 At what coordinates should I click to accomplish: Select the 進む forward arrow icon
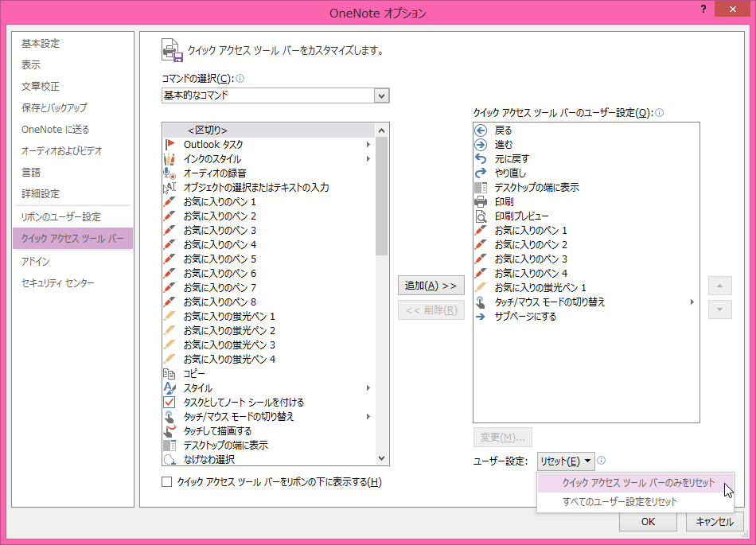click(481, 145)
